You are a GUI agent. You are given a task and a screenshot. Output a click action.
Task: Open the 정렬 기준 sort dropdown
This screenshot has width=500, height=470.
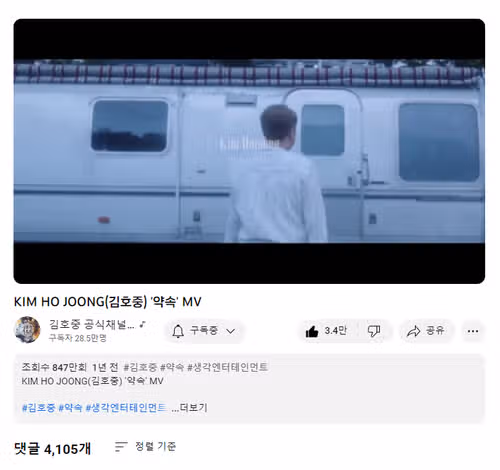(145, 447)
